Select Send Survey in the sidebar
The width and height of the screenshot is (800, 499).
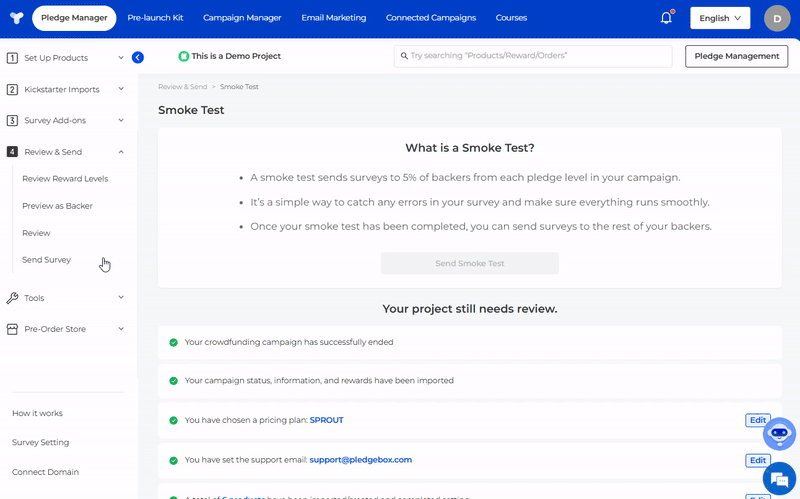(x=46, y=260)
